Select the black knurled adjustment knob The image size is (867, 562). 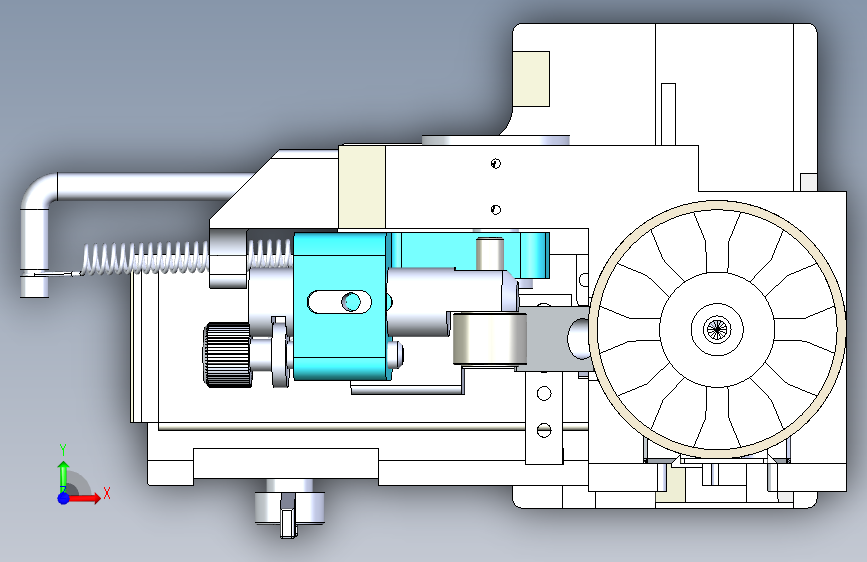pyautogui.click(x=227, y=355)
